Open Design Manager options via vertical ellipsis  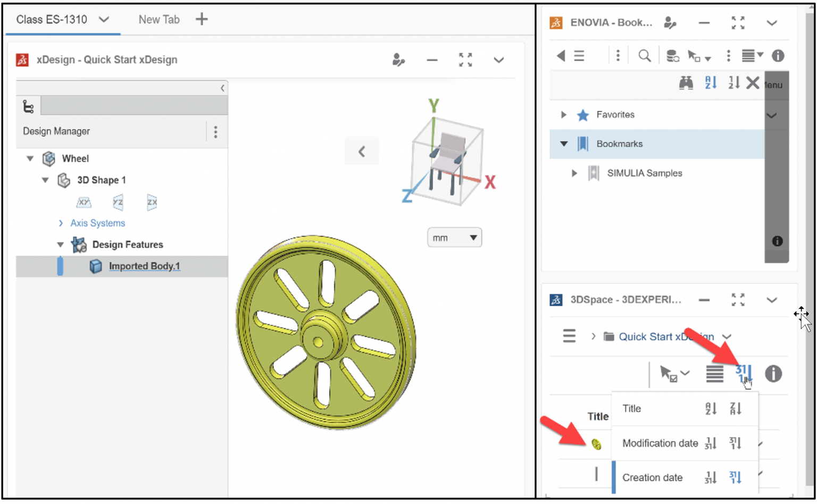point(215,131)
